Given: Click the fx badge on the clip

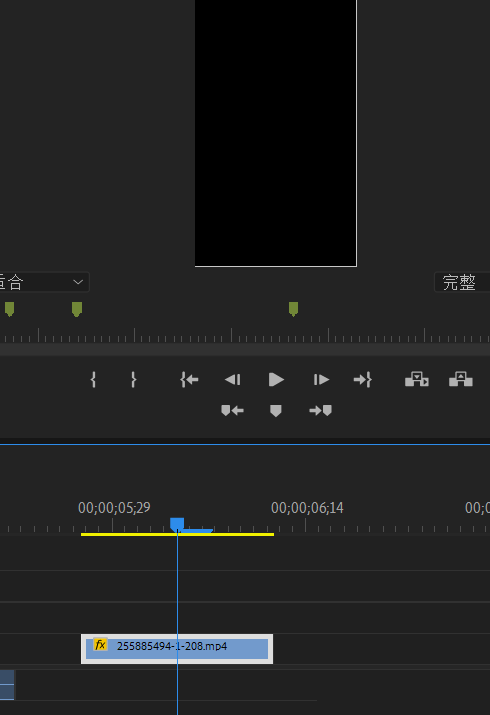Looking at the screenshot, I should 100,645.
